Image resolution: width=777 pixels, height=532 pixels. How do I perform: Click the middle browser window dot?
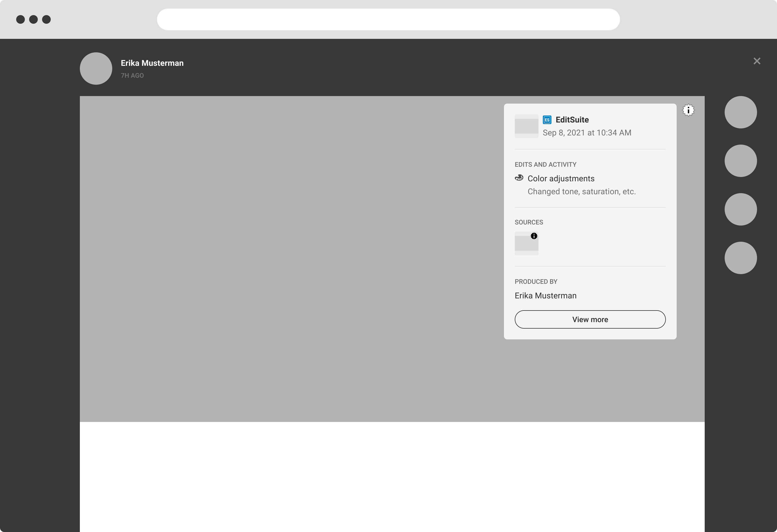point(33,19)
